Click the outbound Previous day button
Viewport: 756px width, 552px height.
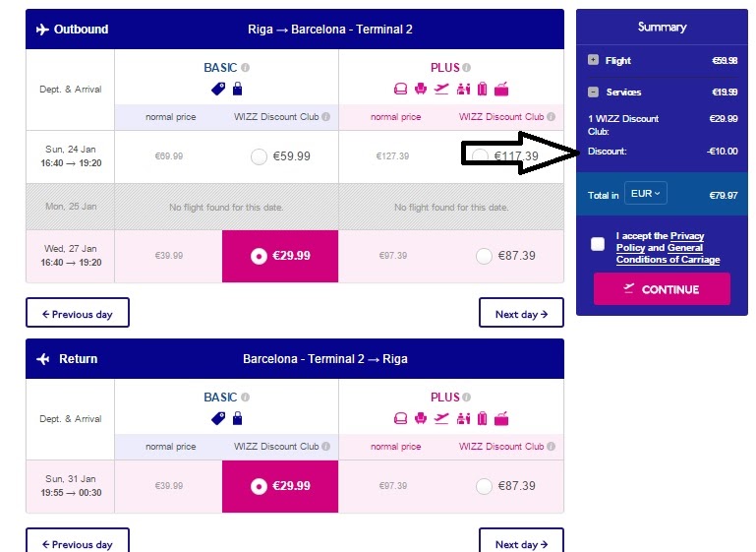coord(78,314)
